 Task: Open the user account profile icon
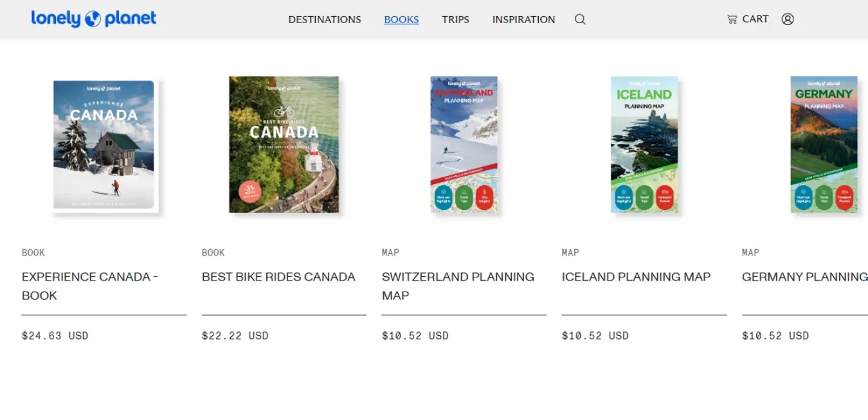point(788,19)
